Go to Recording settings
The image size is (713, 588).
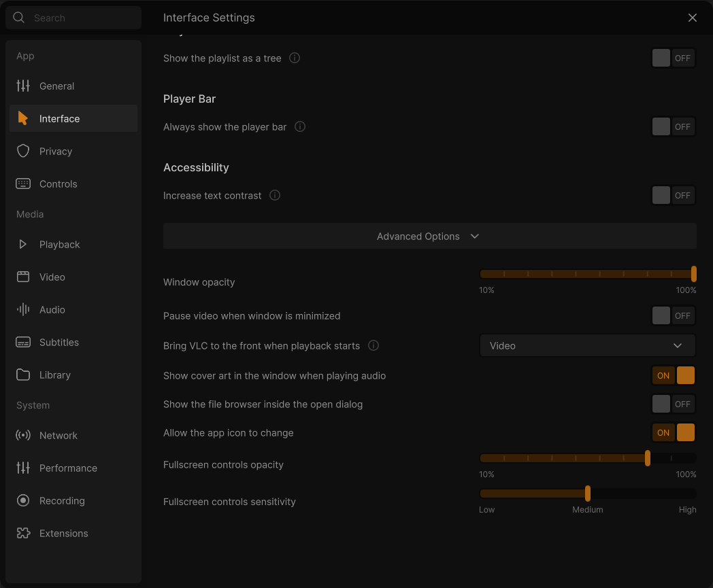(x=73, y=500)
